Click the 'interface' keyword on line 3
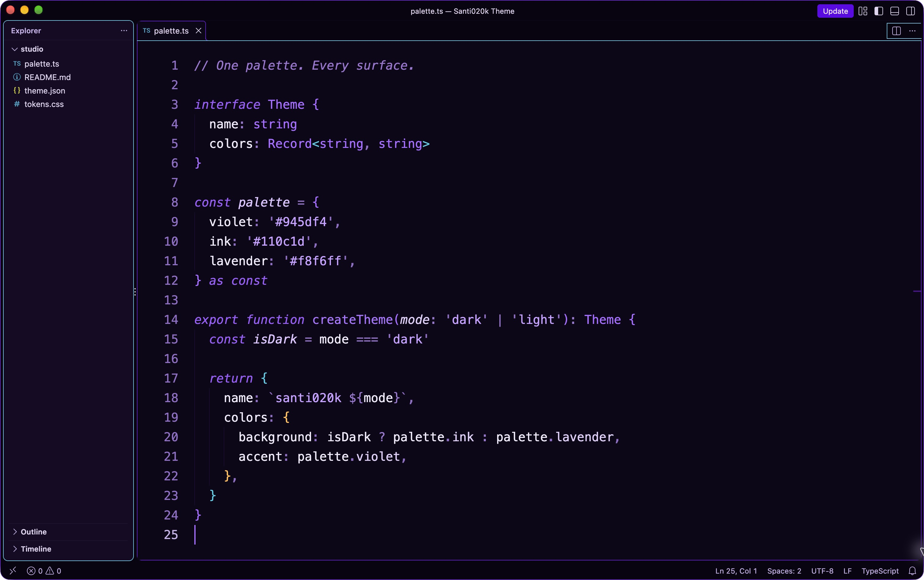Screen dimensions: 924x580 [x=227, y=105]
